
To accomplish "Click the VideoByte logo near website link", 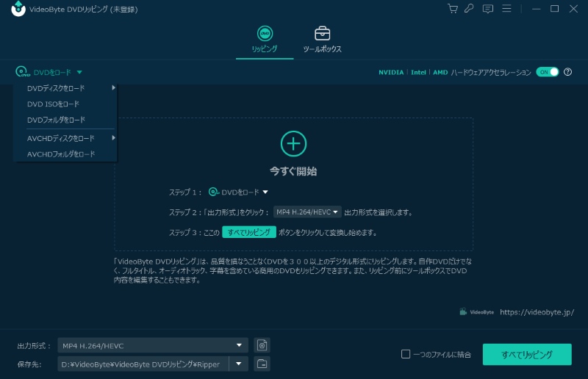I will pos(476,312).
